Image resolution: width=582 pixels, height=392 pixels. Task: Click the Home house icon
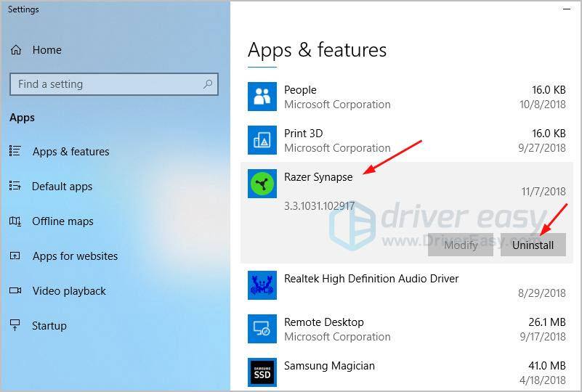pyautogui.click(x=15, y=50)
